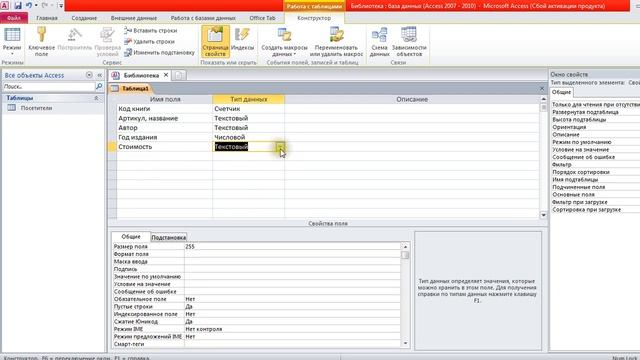Image resolution: width=640 pixels, height=360 pixels.
Task: Click Удалить строки in the ribbon
Action: (x=149, y=42)
